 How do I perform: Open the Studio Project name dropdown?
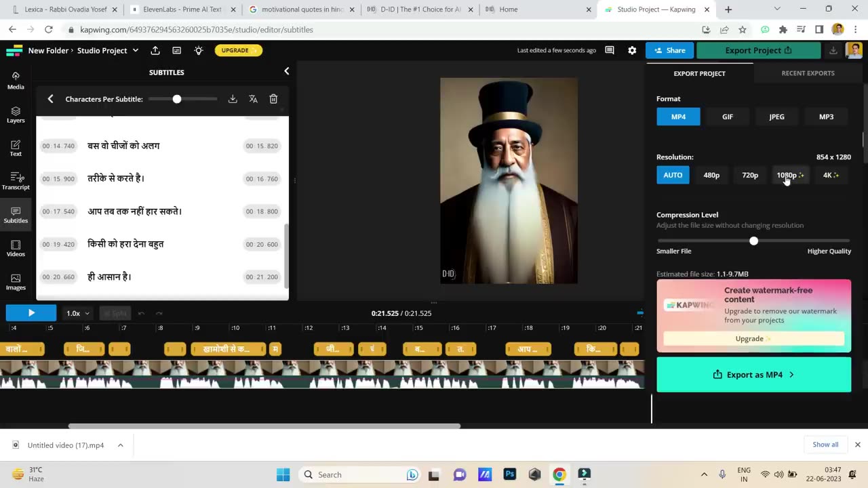(x=136, y=50)
